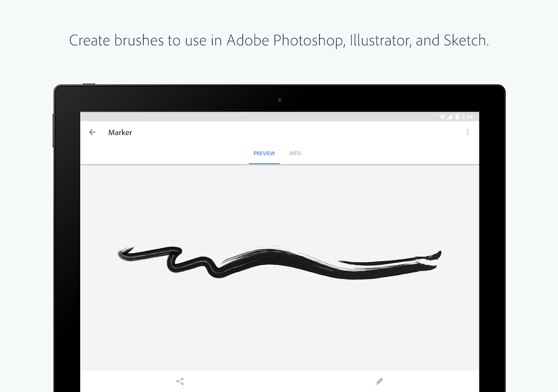
Task: Select the PREVIEW tab
Action: 264,153
